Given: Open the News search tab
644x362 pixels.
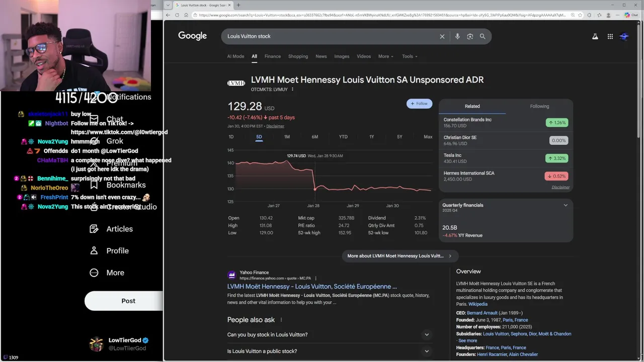Looking at the screenshot, I should 321,56.
